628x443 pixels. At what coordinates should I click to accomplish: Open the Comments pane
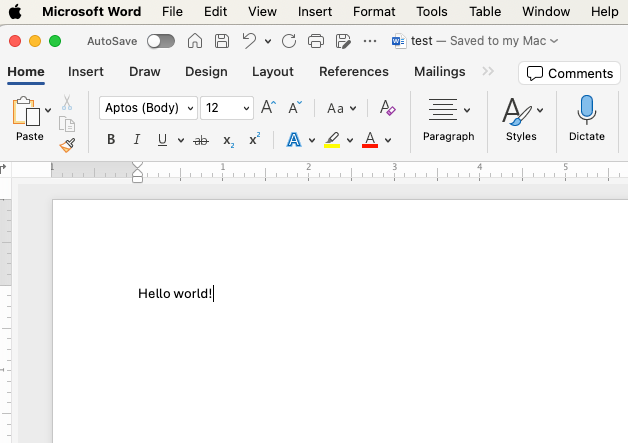click(570, 73)
